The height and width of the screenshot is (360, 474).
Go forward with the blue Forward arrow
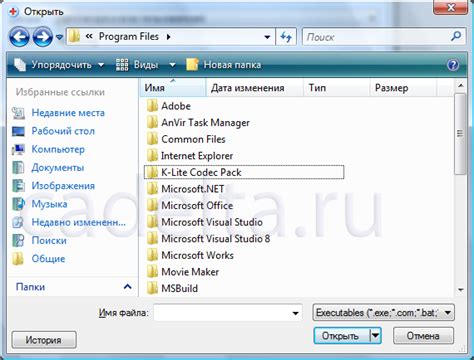click(42, 37)
